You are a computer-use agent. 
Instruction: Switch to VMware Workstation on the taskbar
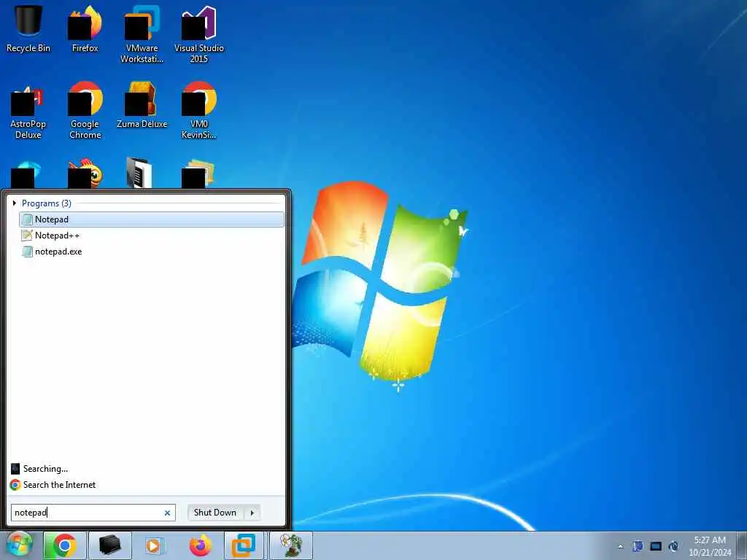click(243, 545)
